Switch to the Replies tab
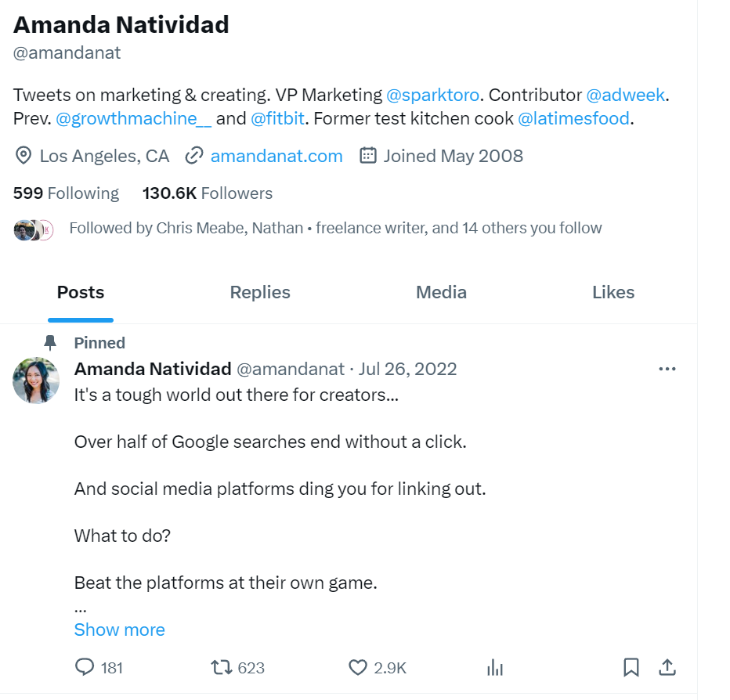Viewport: 730px width, 700px height. [260, 293]
